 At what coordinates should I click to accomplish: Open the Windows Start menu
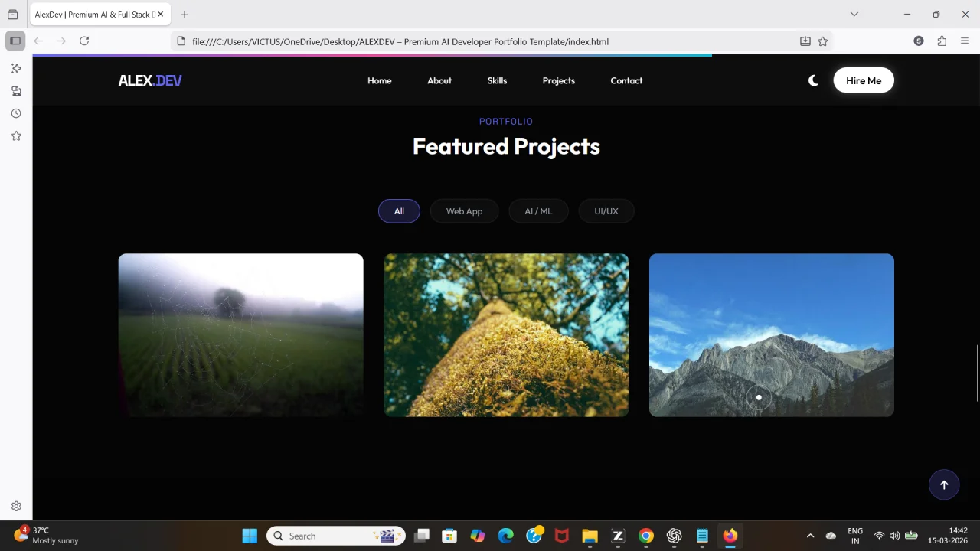coord(250,536)
